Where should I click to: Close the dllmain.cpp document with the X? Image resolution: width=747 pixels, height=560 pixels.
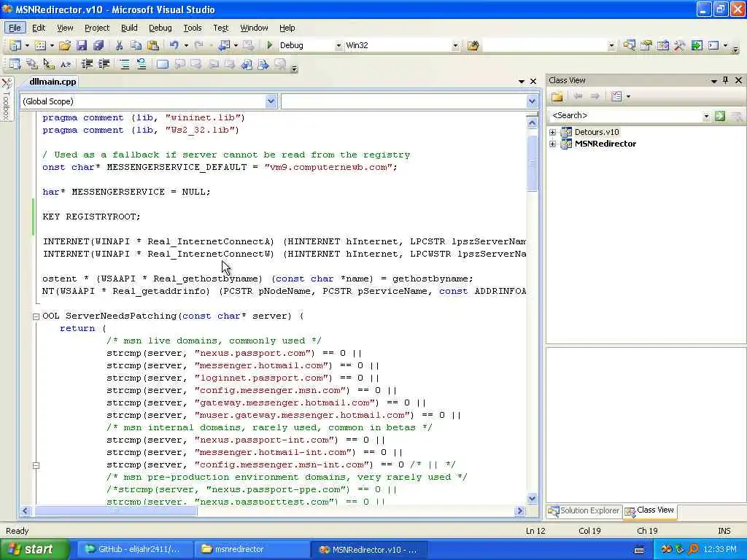[x=533, y=82]
